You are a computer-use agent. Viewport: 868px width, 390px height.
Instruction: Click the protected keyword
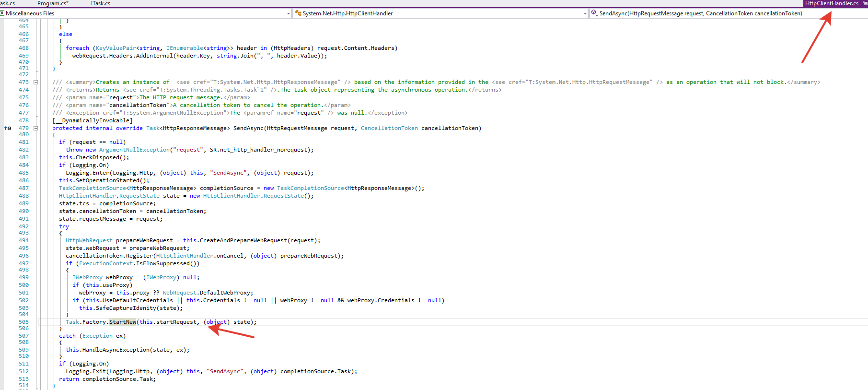click(68, 128)
